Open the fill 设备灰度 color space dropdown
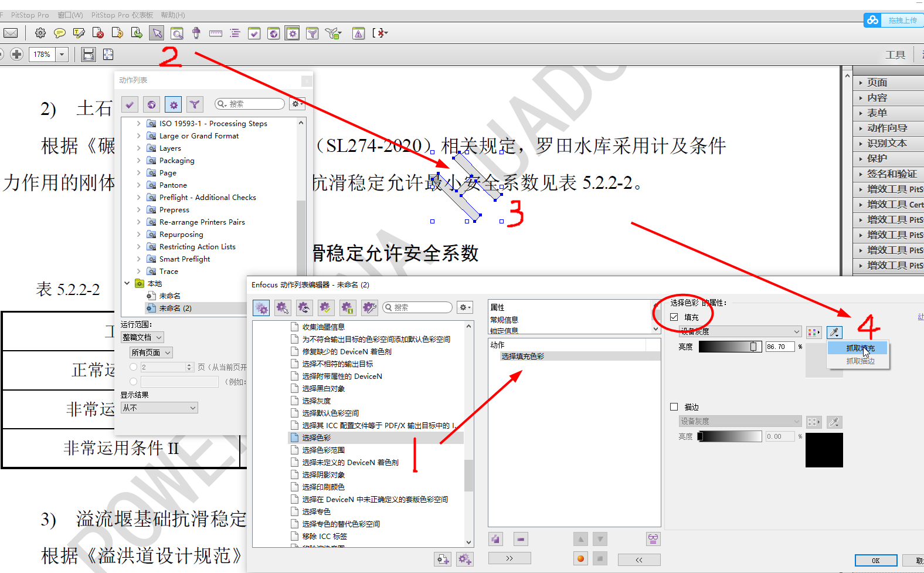Screen dimensions: 924x573 (740, 332)
